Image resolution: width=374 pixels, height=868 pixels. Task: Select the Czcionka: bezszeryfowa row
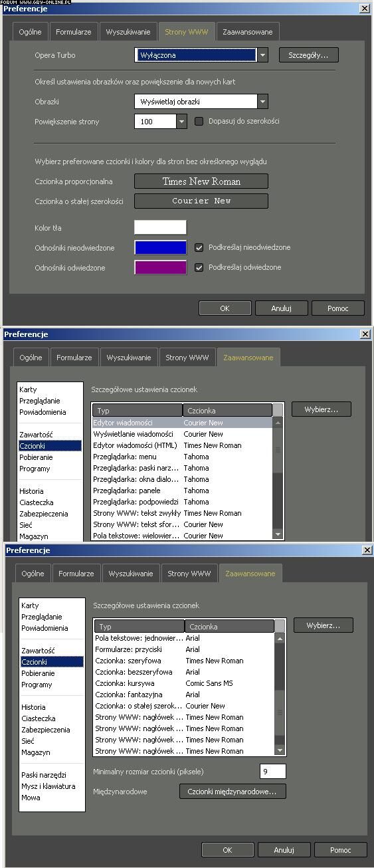tap(184, 672)
